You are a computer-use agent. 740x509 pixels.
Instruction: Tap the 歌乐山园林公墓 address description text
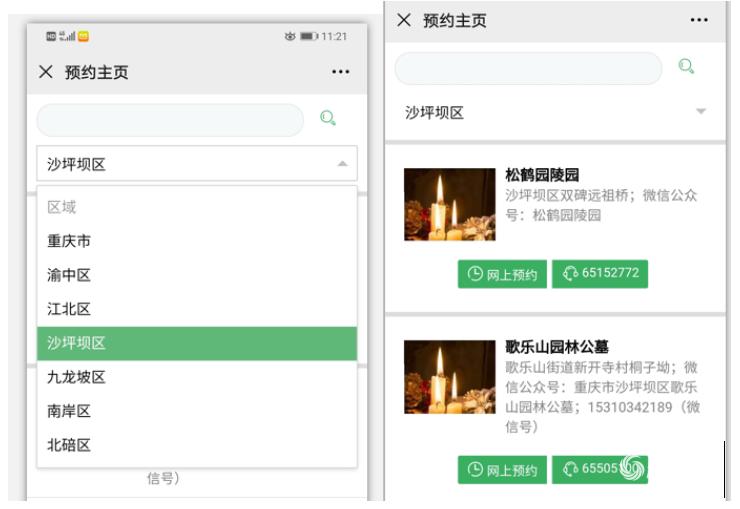coord(602,397)
